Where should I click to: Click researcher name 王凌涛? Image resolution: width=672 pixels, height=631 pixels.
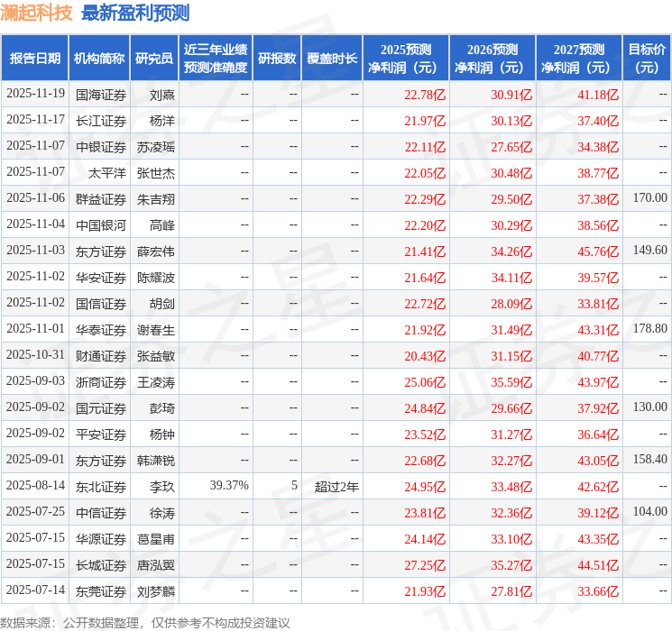[x=156, y=382]
